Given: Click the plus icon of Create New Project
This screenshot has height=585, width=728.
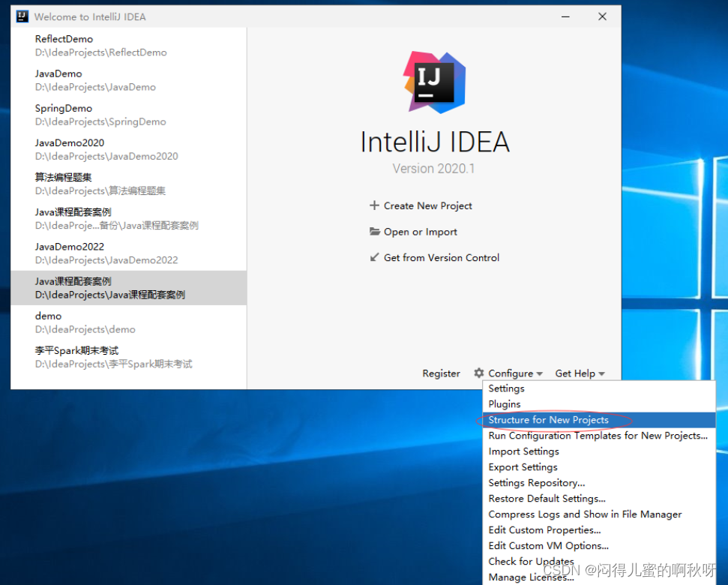Looking at the screenshot, I should point(374,205).
